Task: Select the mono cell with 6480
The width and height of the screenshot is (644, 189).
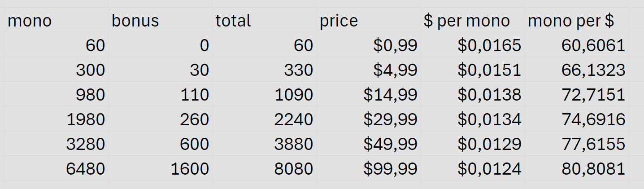Action: point(56,169)
